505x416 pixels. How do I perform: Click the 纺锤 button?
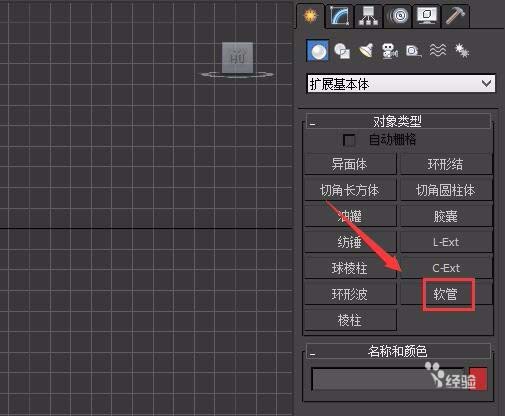350,242
